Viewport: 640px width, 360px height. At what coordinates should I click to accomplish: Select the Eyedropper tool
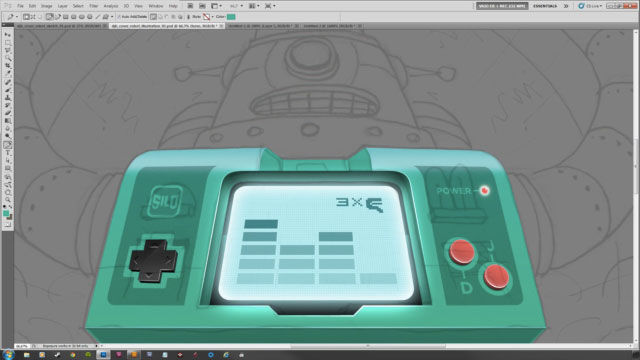click(x=8, y=73)
